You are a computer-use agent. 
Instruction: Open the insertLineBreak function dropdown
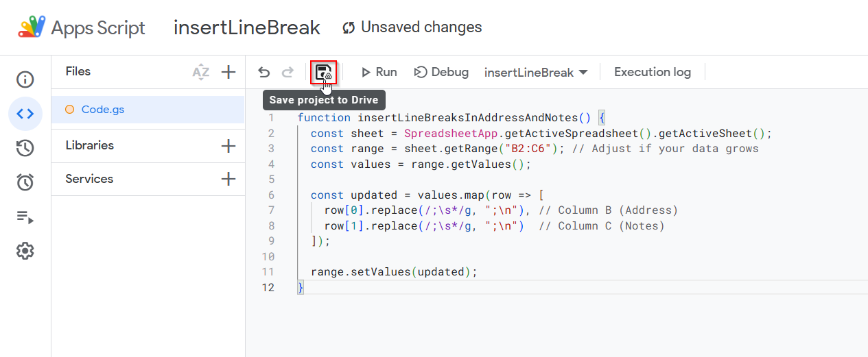[x=536, y=72]
